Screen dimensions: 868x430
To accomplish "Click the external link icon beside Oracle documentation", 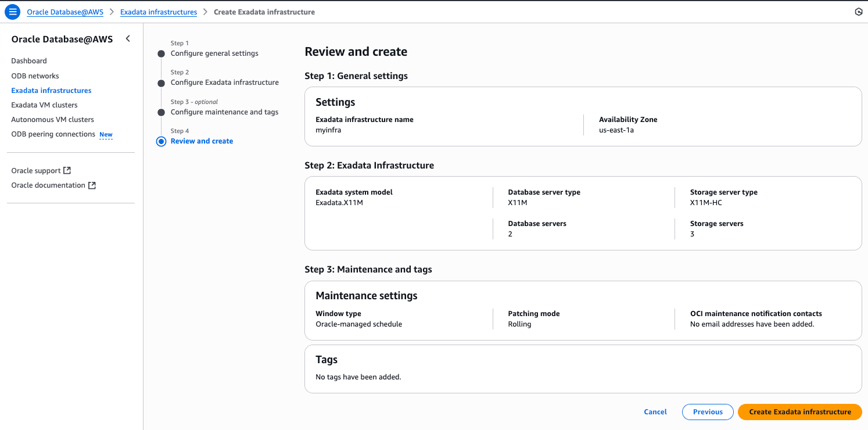I will pyautogui.click(x=92, y=185).
